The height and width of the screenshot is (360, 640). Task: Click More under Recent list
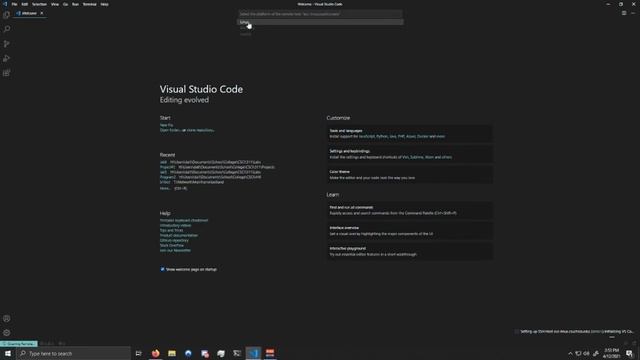coord(165,188)
